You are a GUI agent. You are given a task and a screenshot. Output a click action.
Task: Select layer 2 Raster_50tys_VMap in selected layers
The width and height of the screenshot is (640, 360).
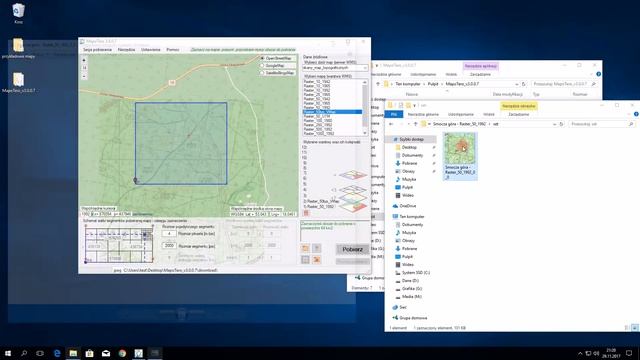click(x=321, y=201)
